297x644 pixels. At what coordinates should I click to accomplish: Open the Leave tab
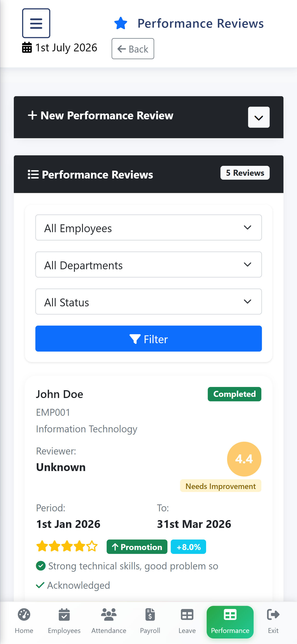pyautogui.click(x=187, y=621)
